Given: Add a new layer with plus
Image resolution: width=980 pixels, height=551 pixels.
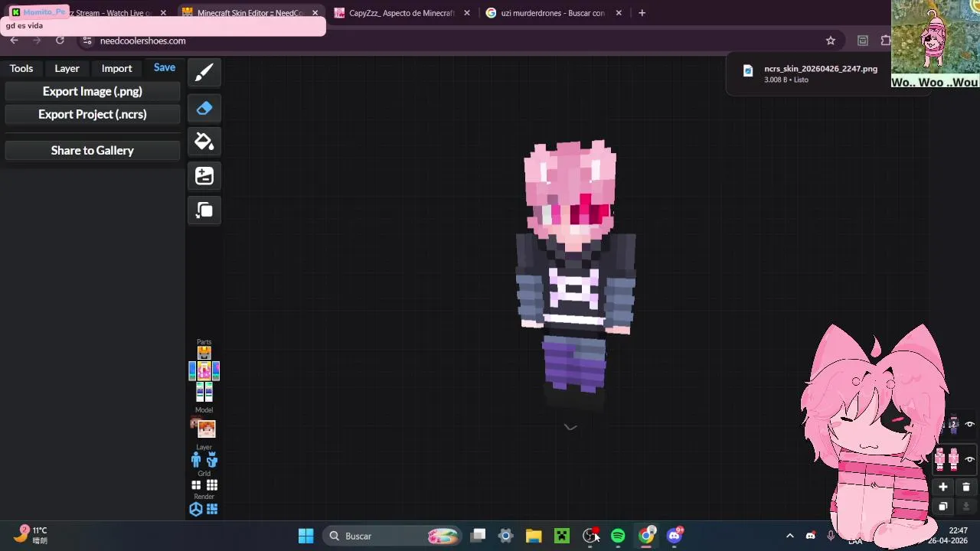Looking at the screenshot, I should (943, 487).
